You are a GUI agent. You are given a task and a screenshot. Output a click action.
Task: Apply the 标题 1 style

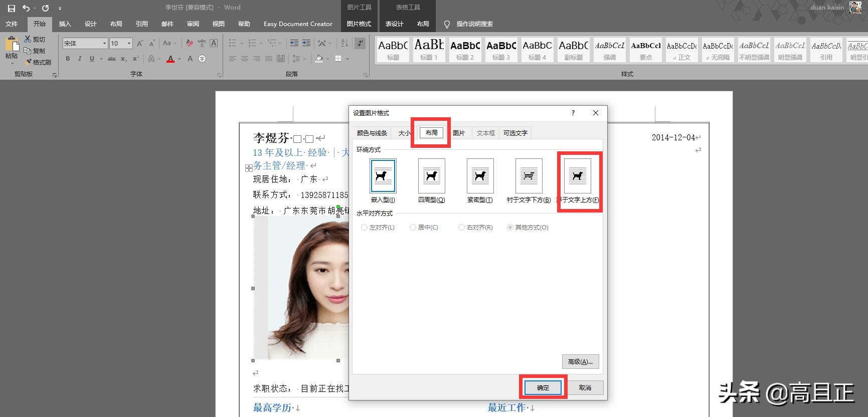[x=429, y=50]
